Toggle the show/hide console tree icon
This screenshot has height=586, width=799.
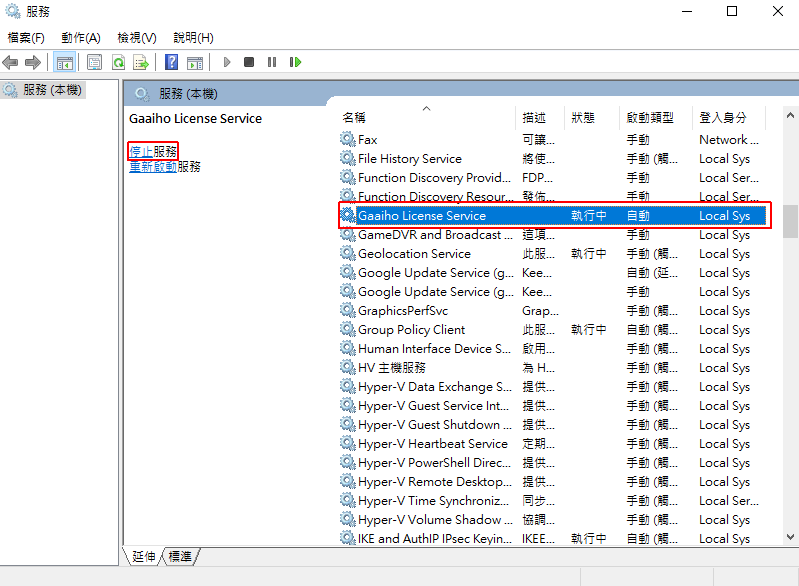tap(65, 63)
